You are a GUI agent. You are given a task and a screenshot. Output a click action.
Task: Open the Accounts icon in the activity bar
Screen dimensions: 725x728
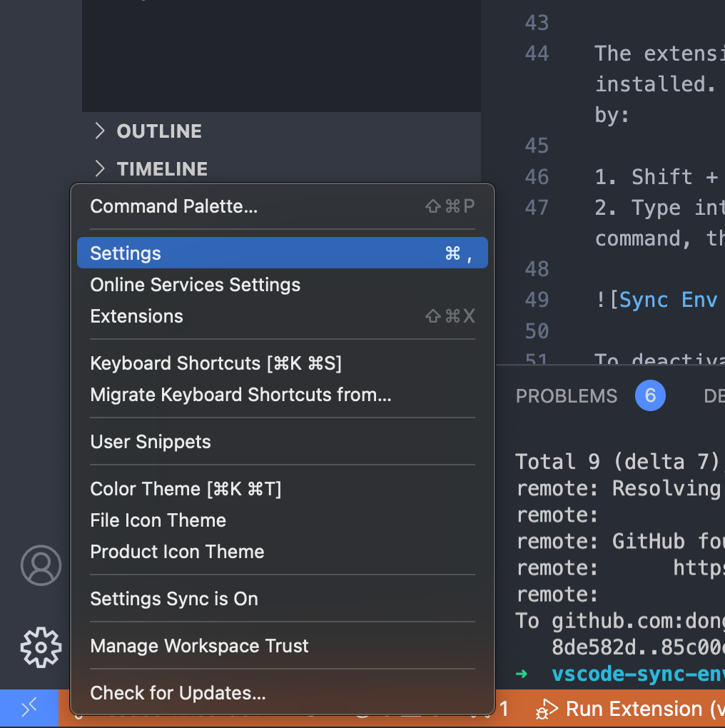41,565
